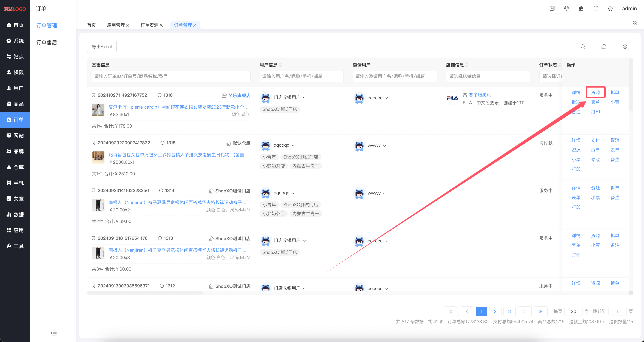Toggle fullscreen with the top bar icon
This screenshot has height=342, width=644.
click(x=596, y=8)
